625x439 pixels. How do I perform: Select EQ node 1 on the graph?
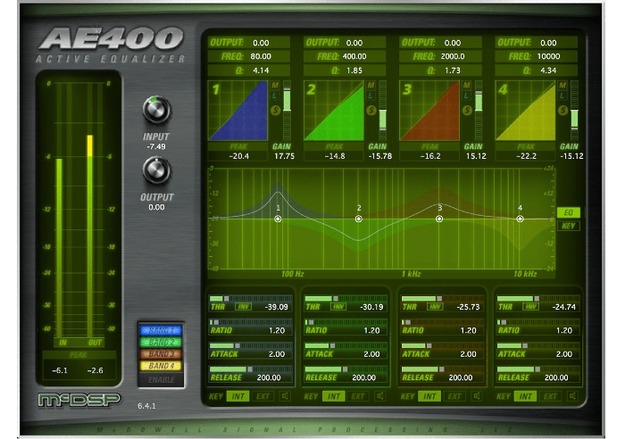278,219
